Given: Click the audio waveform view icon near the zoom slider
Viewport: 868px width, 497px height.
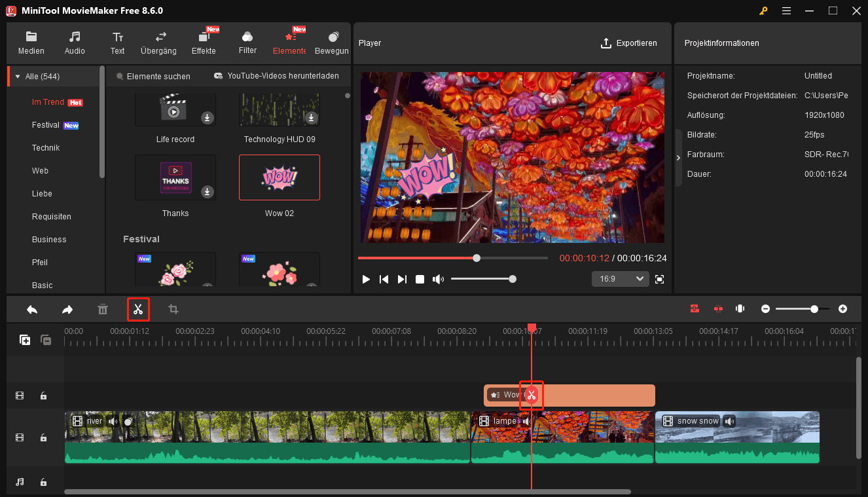Looking at the screenshot, I should coord(740,308).
